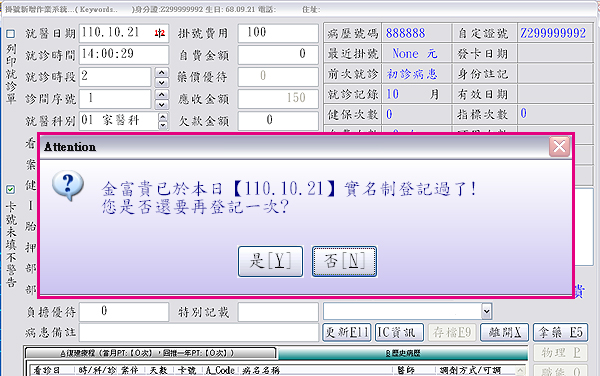Image resolution: width=600 pixels, height=376 pixels.
Task: Click the question mark icon in Attention dialog
Action: pyautogui.click(x=68, y=186)
